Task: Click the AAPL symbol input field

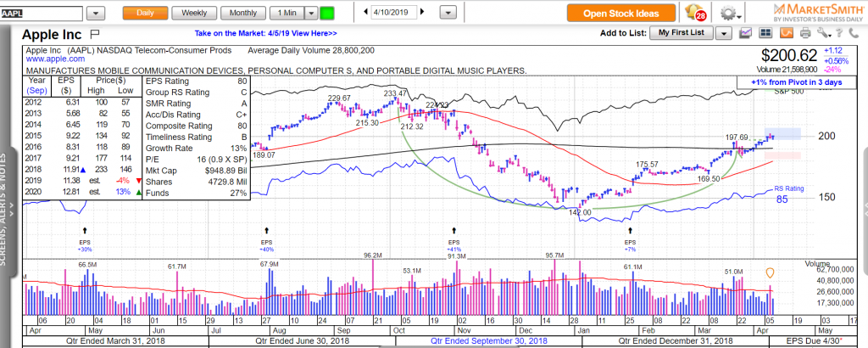Action: pos(41,14)
